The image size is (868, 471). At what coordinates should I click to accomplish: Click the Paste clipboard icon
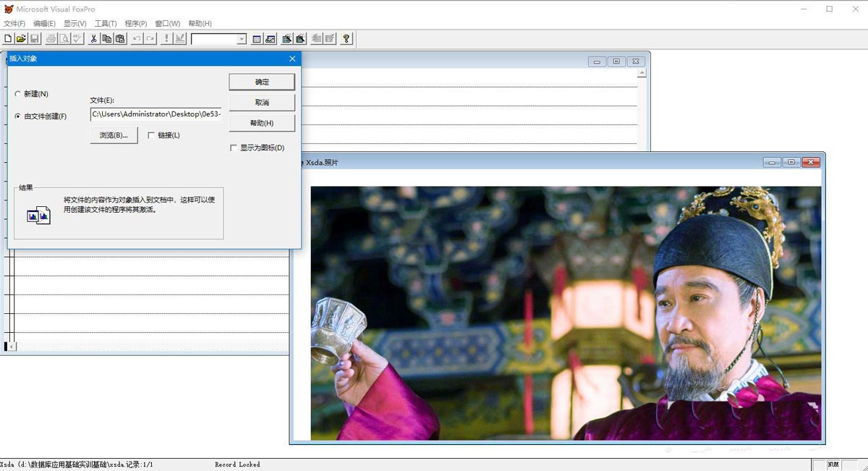[119, 39]
